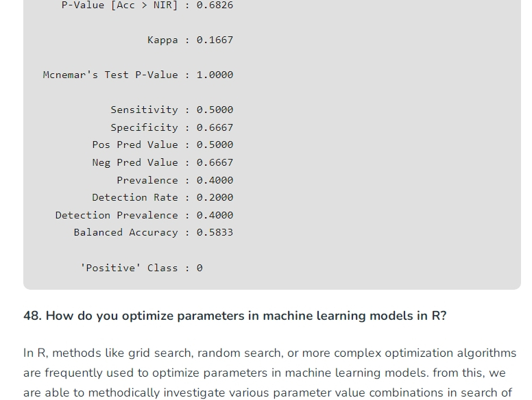
Task: Click the Balanced Accuracy value 0.5833
Action: [215, 232]
